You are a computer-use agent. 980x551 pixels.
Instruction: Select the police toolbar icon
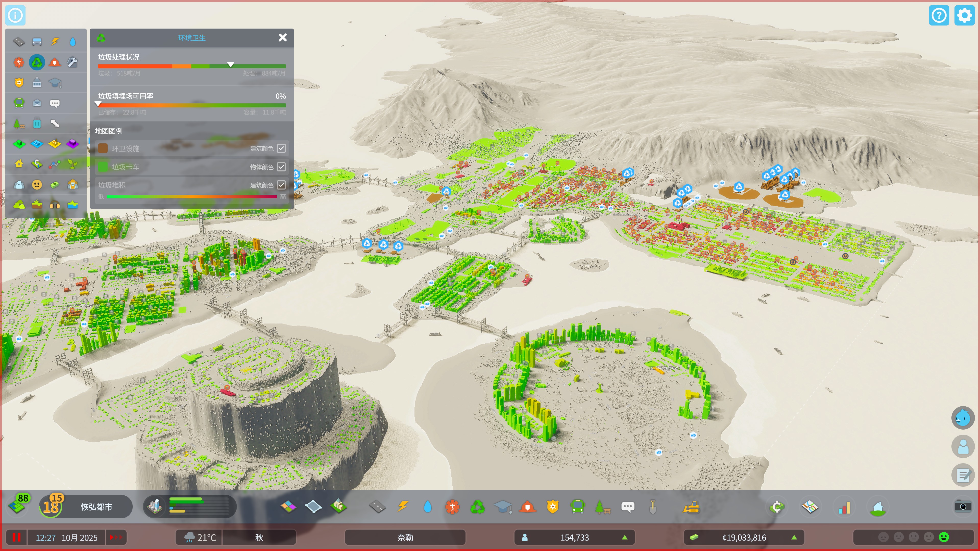(552, 507)
